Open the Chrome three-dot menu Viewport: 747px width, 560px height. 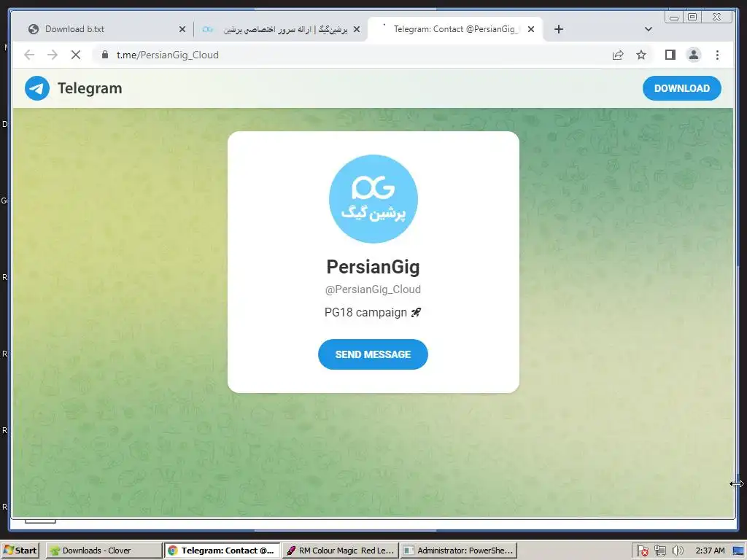point(717,55)
